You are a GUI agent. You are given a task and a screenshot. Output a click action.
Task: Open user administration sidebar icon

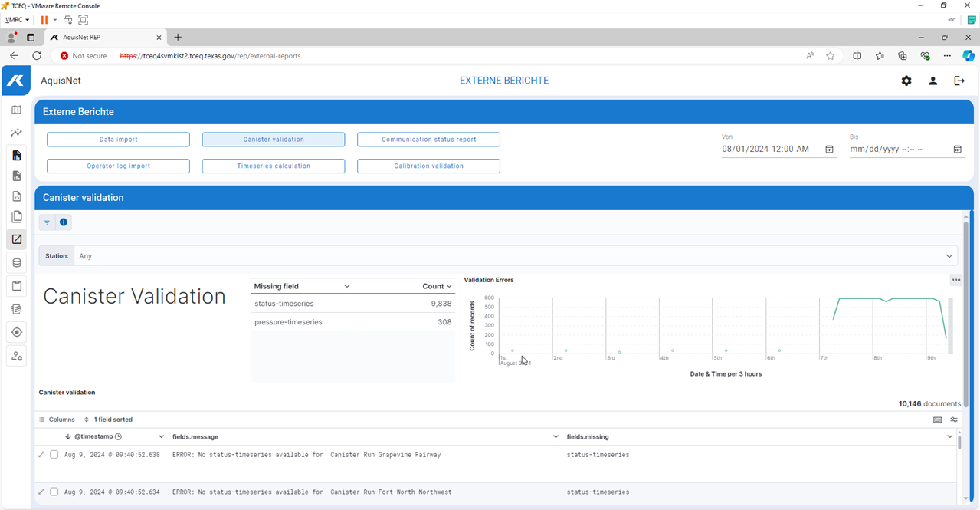(16, 356)
